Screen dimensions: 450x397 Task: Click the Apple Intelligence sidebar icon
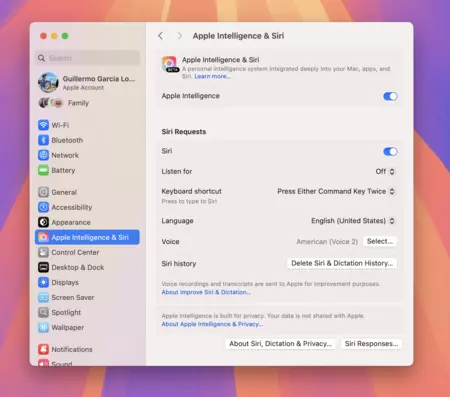click(x=43, y=237)
